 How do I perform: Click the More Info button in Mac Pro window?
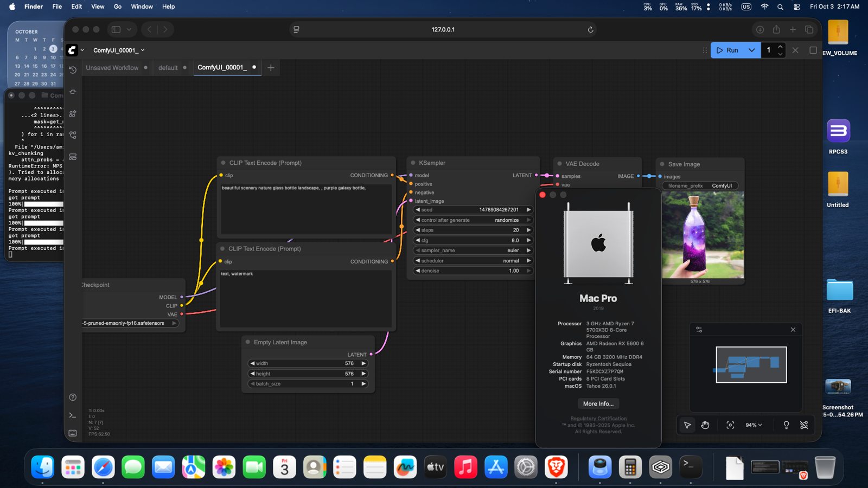pyautogui.click(x=598, y=403)
